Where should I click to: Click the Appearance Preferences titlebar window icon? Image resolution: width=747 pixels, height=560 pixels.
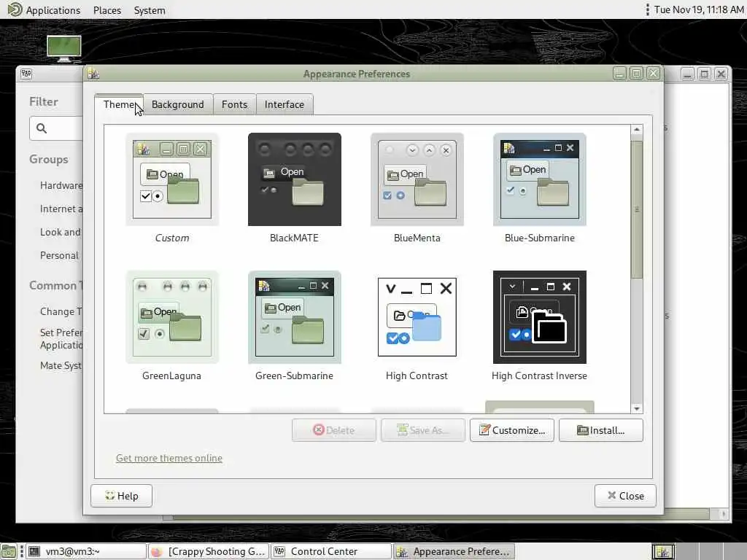point(93,74)
